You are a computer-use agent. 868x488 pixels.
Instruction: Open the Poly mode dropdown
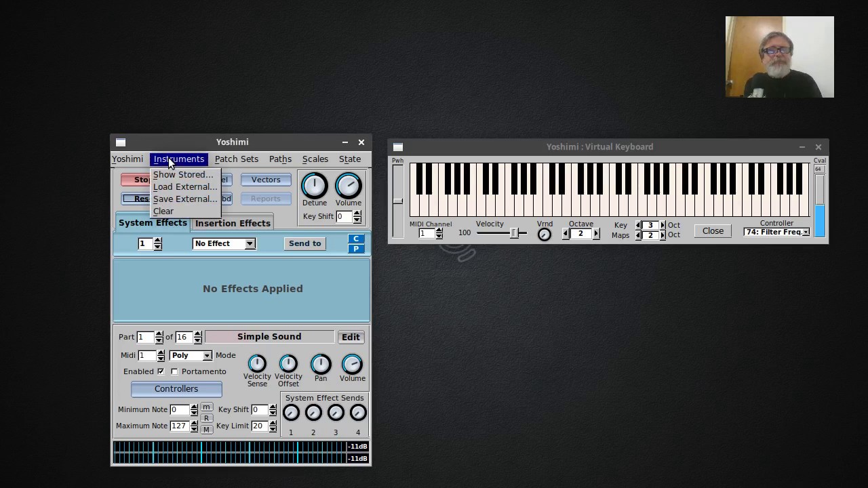pos(191,355)
